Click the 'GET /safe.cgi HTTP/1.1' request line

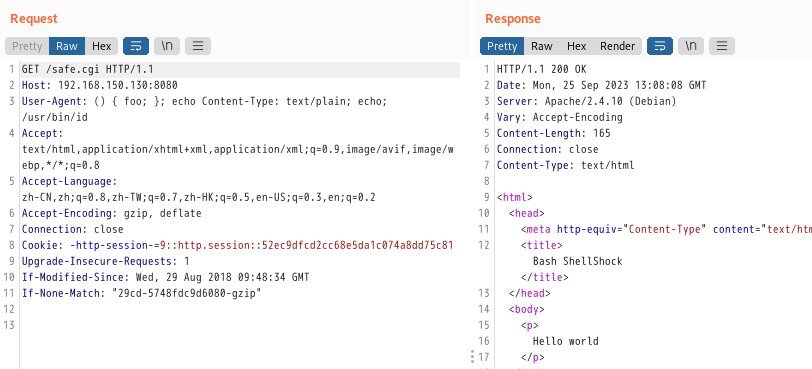click(88, 69)
